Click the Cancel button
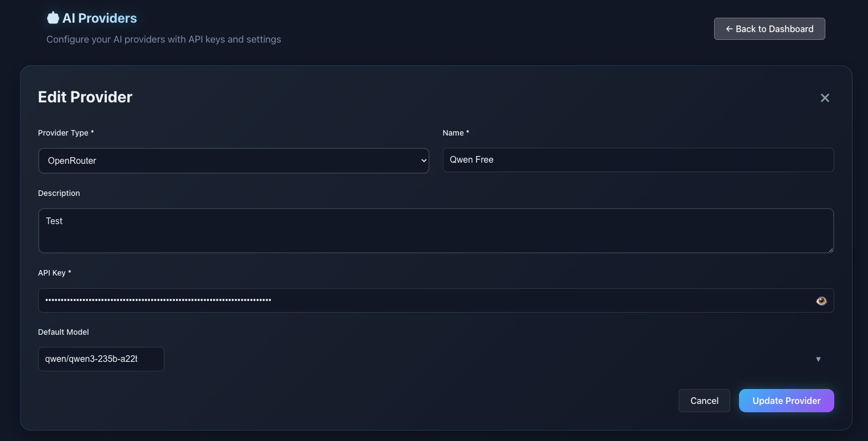868x441 pixels. coord(704,400)
